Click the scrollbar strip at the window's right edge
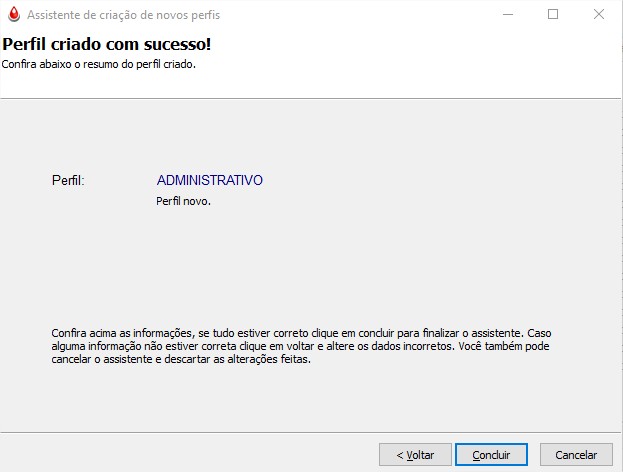 click(x=621, y=238)
